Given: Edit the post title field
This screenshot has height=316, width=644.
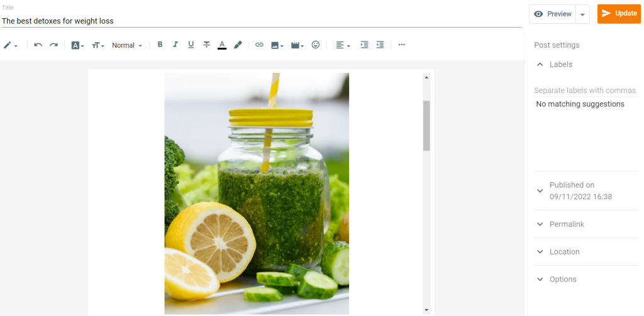Looking at the screenshot, I should pos(261,21).
